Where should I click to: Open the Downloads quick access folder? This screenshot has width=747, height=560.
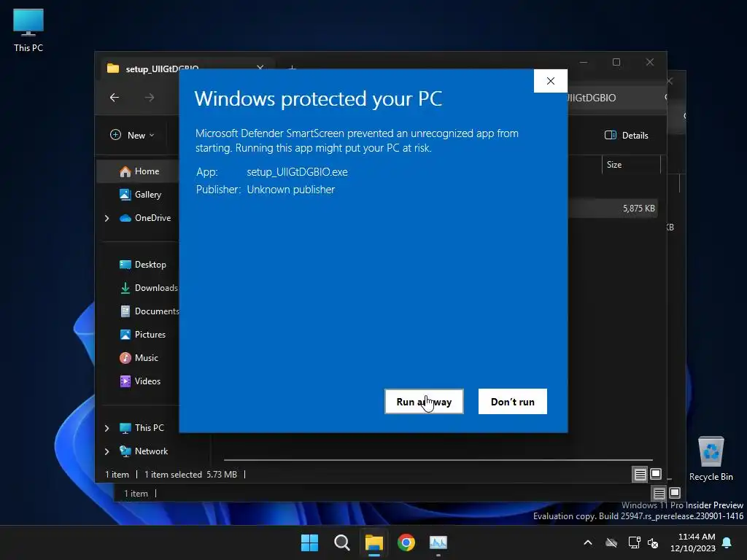coord(149,287)
